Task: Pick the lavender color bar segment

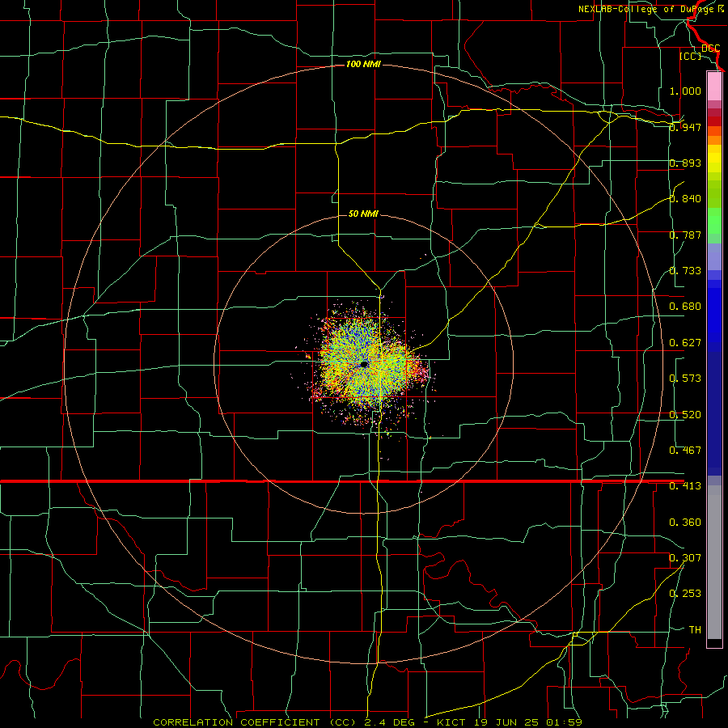Action: tap(714, 256)
